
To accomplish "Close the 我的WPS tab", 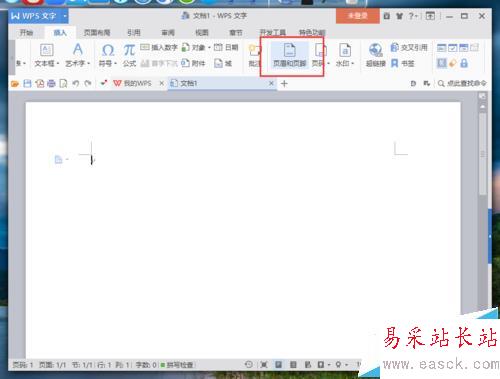I will [162, 83].
